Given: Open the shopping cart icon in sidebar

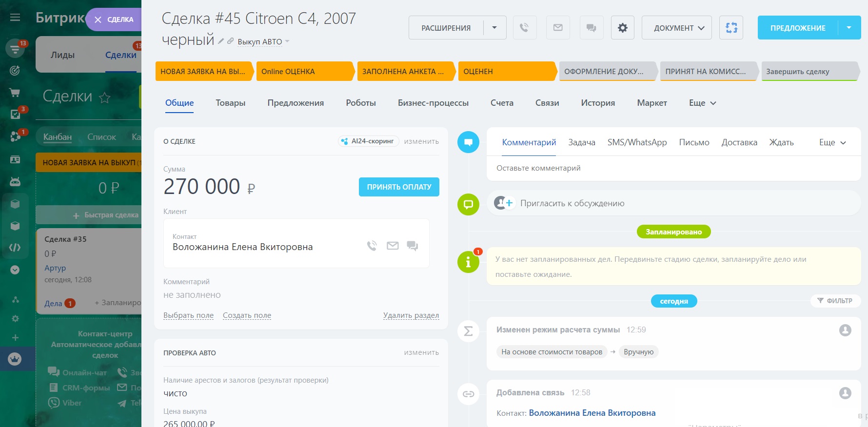Looking at the screenshot, I should [15, 93].
